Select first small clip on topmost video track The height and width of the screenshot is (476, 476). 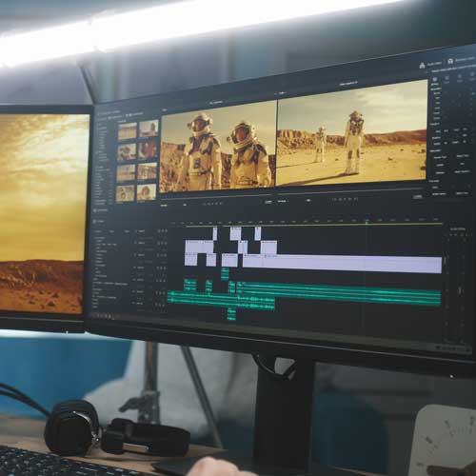(215, 233)
